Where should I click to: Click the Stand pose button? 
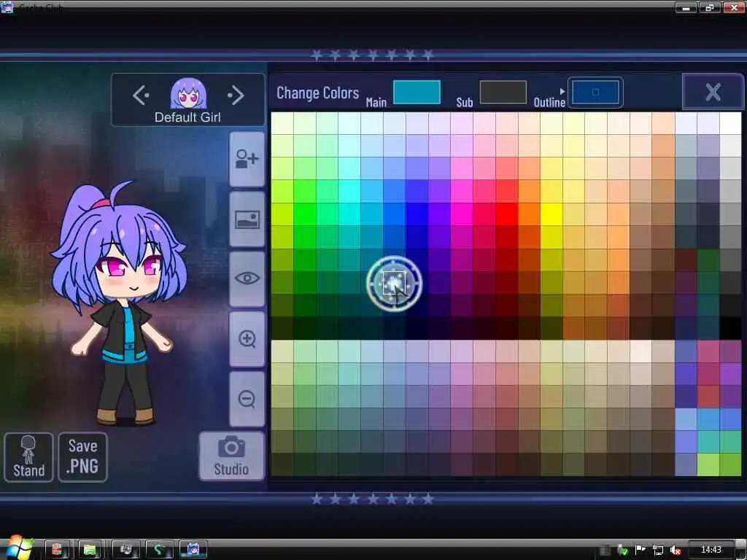(28, 457)
